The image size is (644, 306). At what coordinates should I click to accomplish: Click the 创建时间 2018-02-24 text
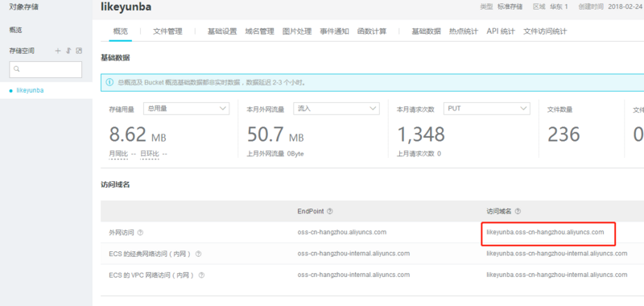[610, 7]
